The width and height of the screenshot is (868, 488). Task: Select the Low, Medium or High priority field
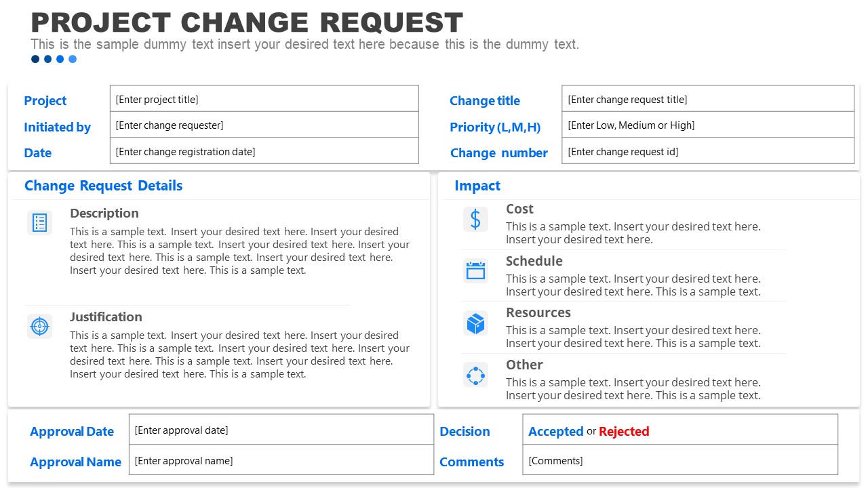[707, 125]
